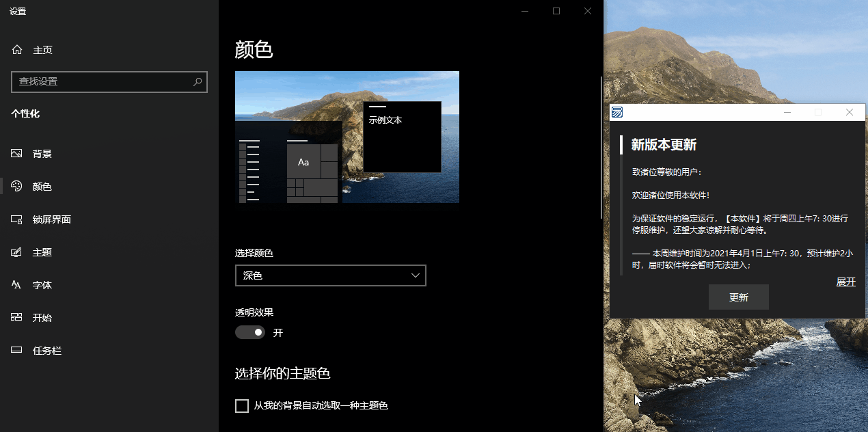The width and height of the screenshot is (868, 432).
Task: Click the 个性化 section heading
Action: point(25,113)
